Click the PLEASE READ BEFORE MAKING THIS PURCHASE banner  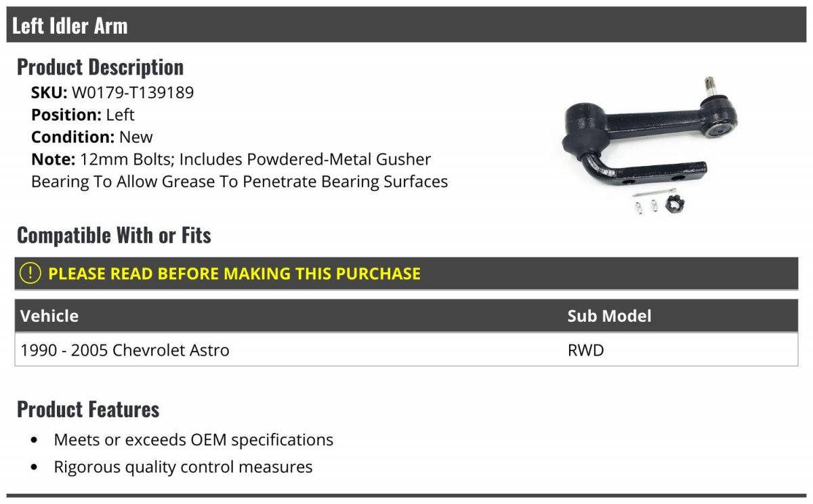click(406, 274)
